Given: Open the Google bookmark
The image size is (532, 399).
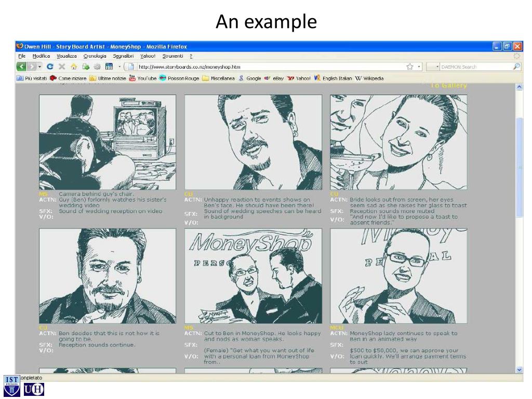Looking at the screenshot, I should pyautogui.click(x=250, y=78).
